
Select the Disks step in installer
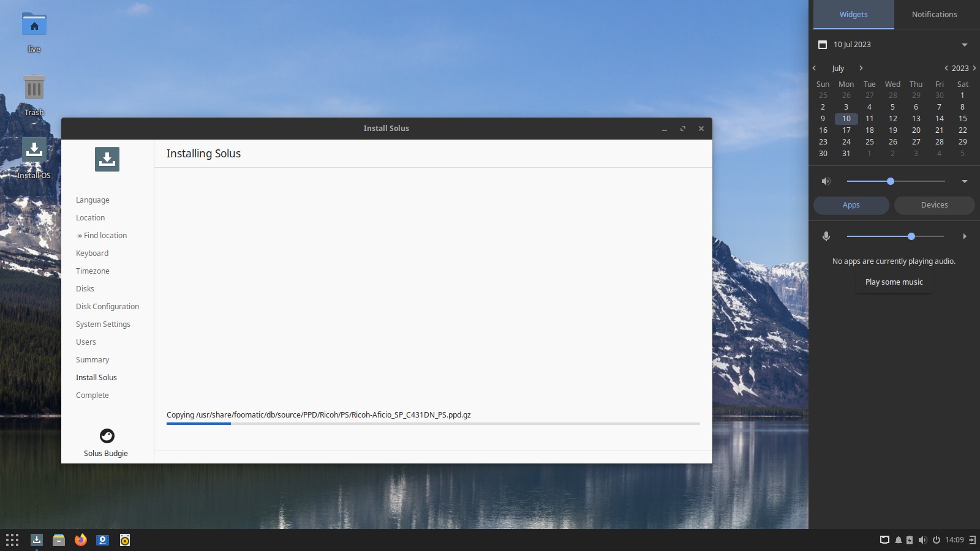(85, 289)
